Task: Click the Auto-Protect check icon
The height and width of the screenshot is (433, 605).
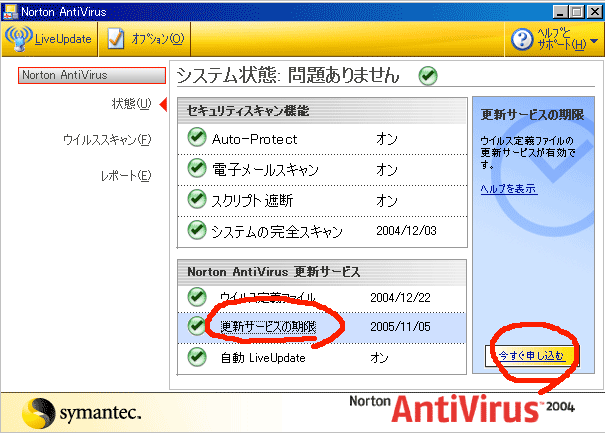Action: (x=197, y=137)
